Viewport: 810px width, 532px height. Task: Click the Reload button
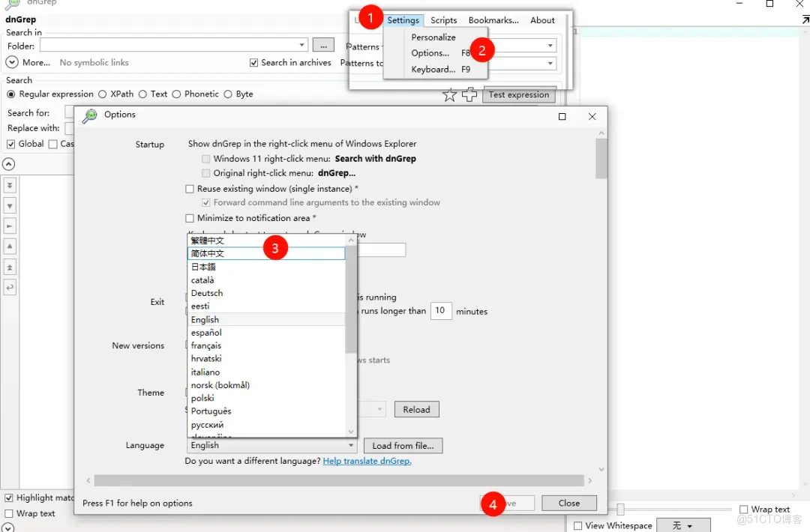tap(416, 409)
